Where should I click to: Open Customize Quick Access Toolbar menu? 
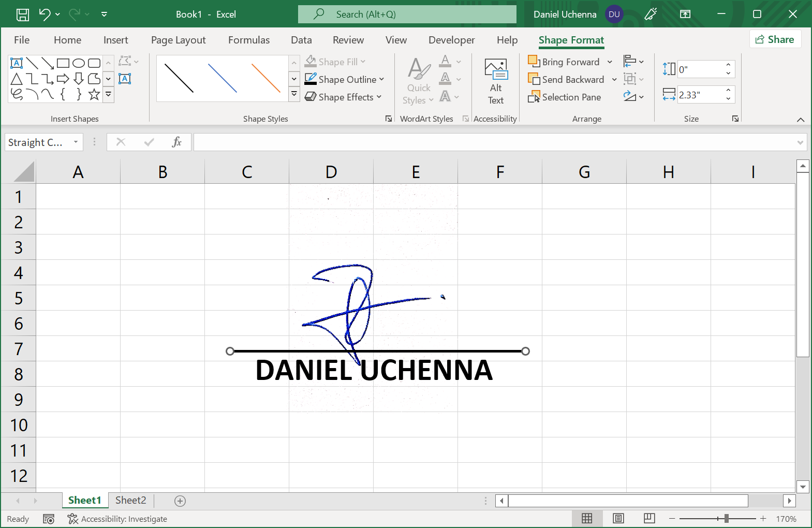(x=104, y=14)
